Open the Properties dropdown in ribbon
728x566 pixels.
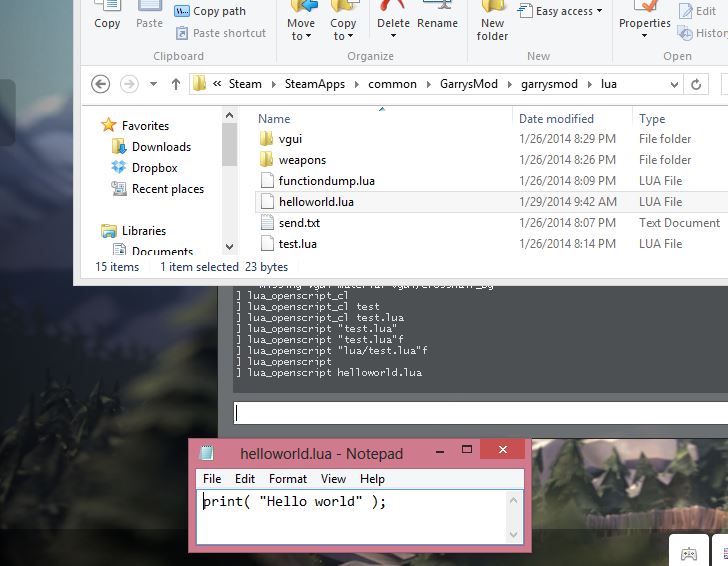coord(644,36)
